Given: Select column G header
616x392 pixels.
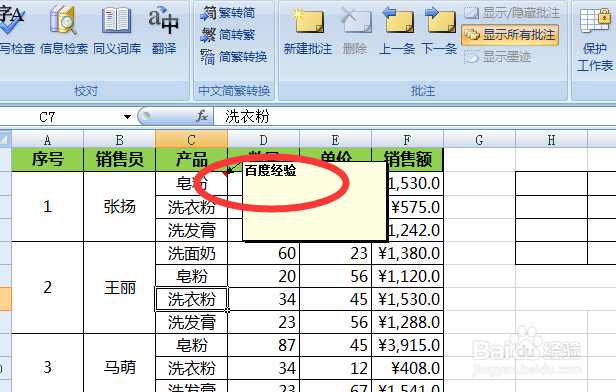Looking at the screenshot, I should click(x=479, y=139).
